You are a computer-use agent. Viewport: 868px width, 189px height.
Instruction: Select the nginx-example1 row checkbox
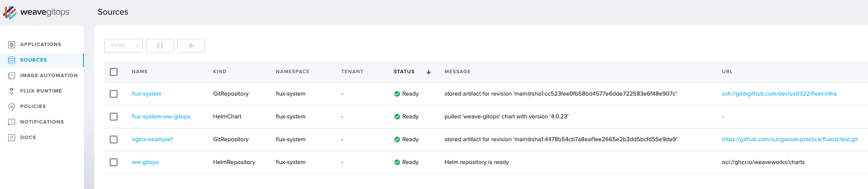[113, 139]
